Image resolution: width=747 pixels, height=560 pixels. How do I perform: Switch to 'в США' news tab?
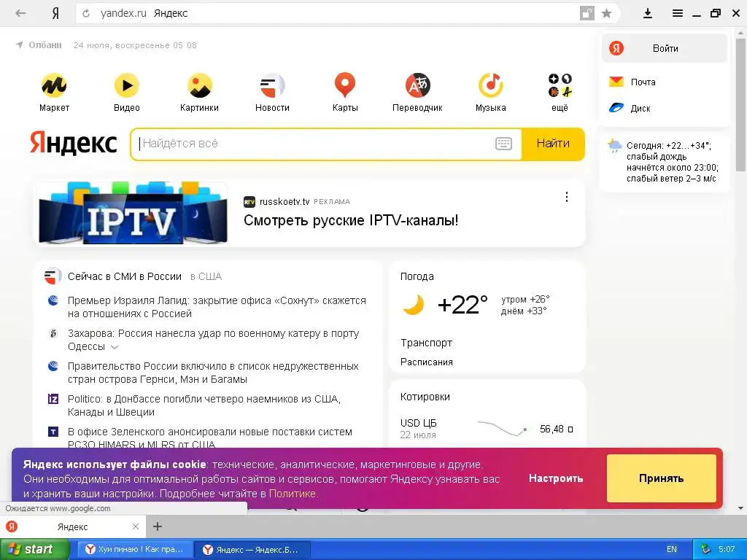(x=206, y=276)
